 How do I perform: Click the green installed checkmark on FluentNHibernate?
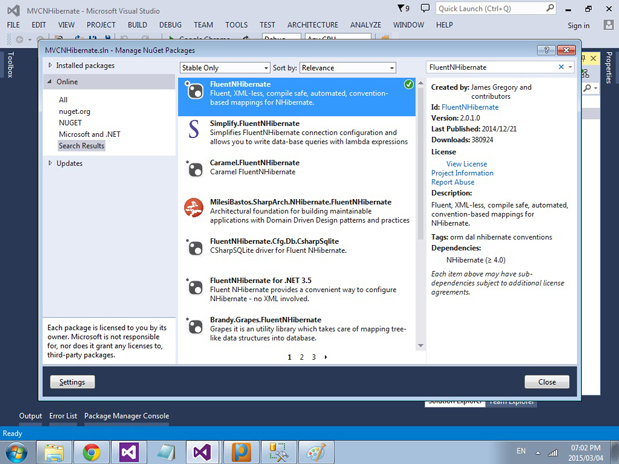coord(409,84)
